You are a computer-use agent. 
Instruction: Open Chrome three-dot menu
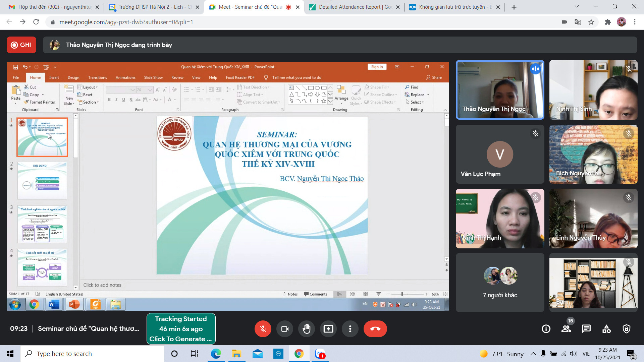coord(635,22)
